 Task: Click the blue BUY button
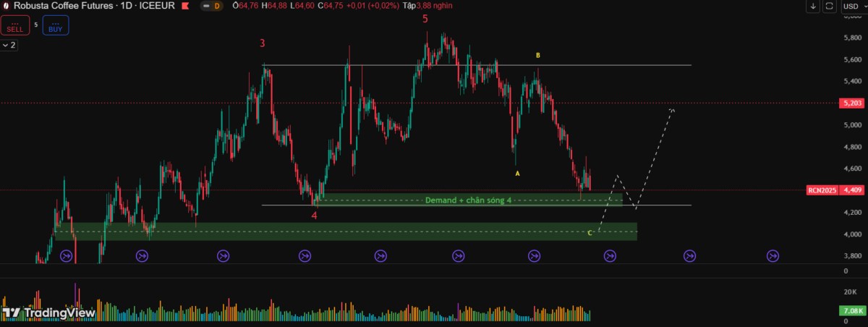[56, 26]
